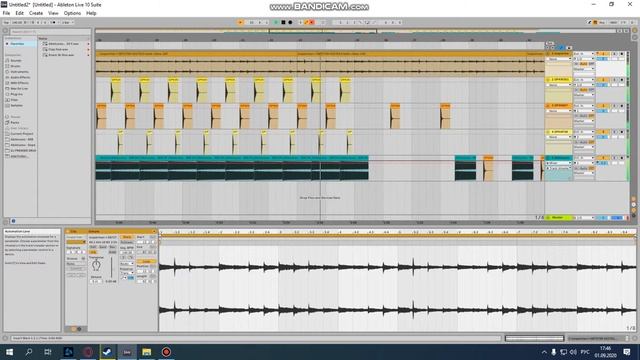Select Sounds category in browser
The width and height of the screenshot is (640, 360).
pos(16,60)
